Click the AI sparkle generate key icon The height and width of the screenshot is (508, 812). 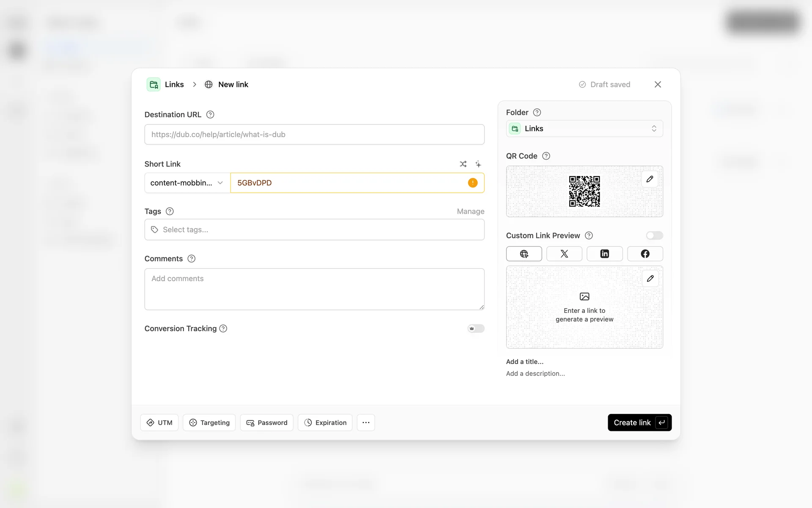click(x=478, y=164)
